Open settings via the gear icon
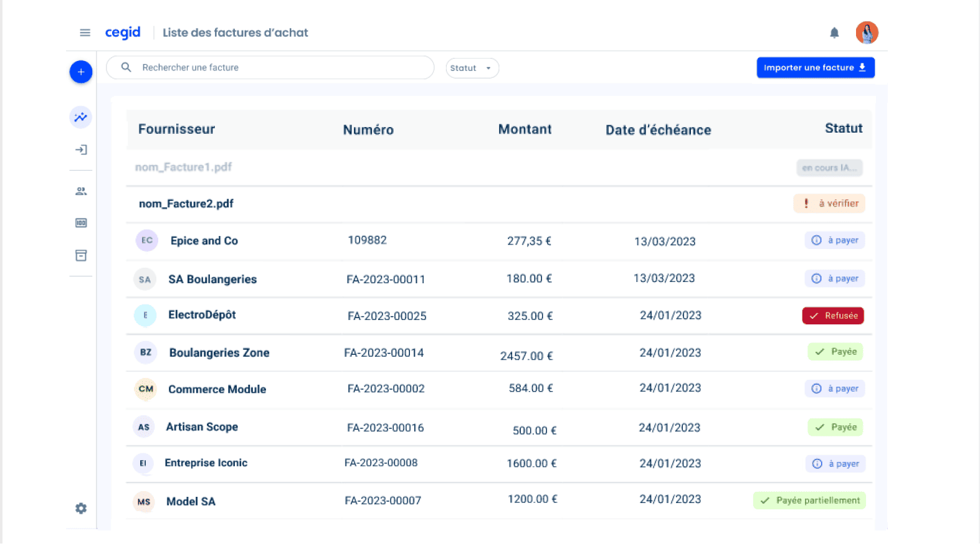980x551 pixels. pos(81,509)
